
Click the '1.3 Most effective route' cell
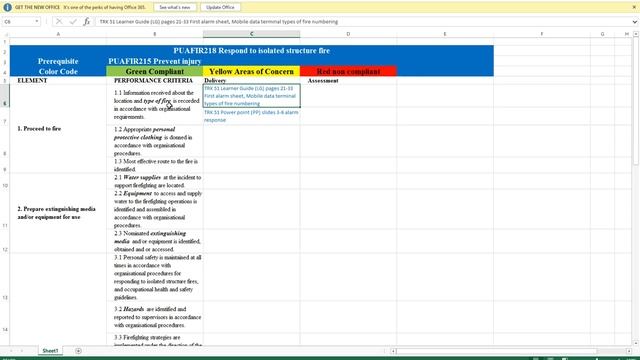pos(155,165)
